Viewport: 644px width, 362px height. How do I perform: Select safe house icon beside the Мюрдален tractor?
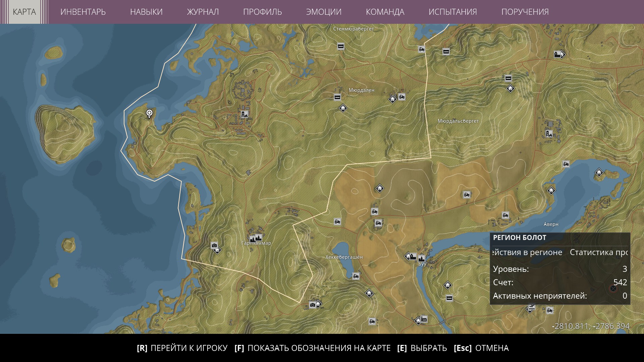(x=392, y=99)
